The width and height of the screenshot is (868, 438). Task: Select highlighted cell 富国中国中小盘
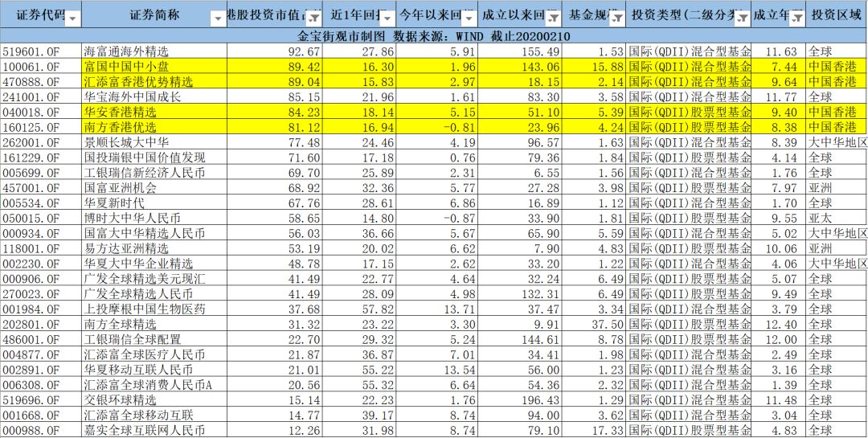pyautogui.click(x=154, y=67)
